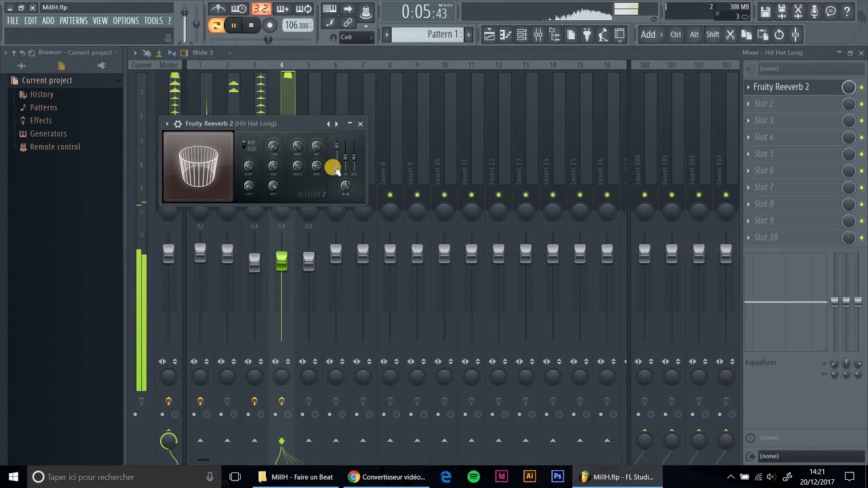Click the metronome icon
This screenshot has width=868, height=488.
[x=218, y=9]
